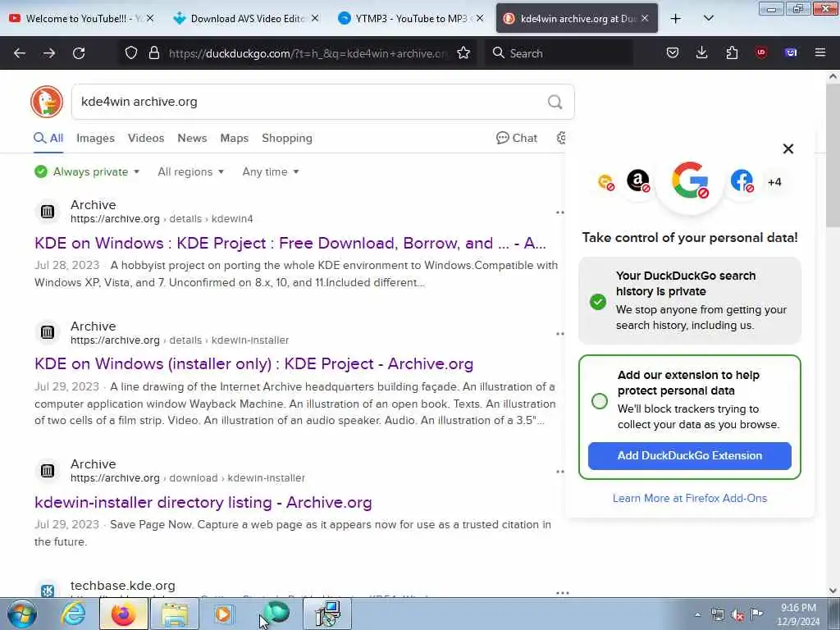The image size is (840, 630).
Task: Reload the current page
Action: (x=79, y=53)
